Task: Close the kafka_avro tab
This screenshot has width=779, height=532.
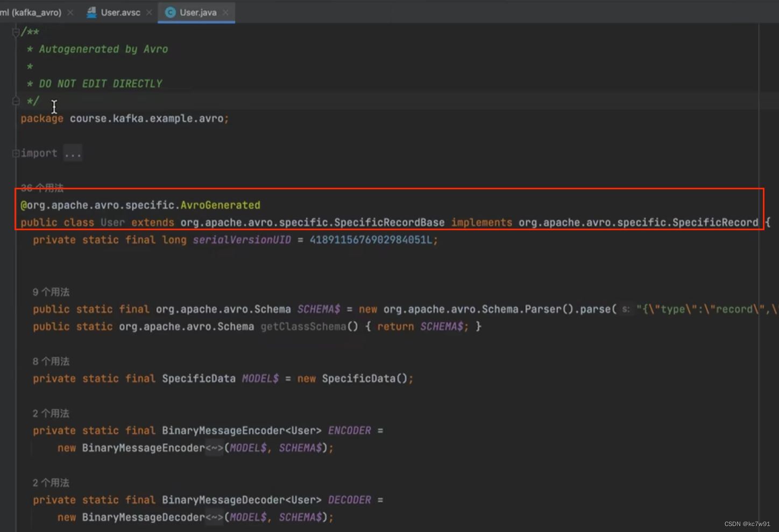Action: (x=70, y=12)
